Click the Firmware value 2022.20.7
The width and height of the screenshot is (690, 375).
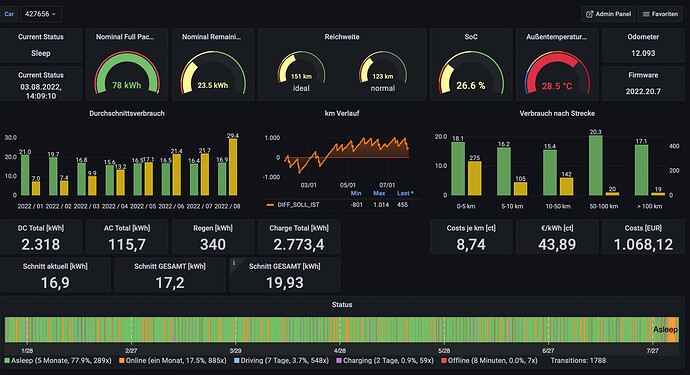coord(643,92)
